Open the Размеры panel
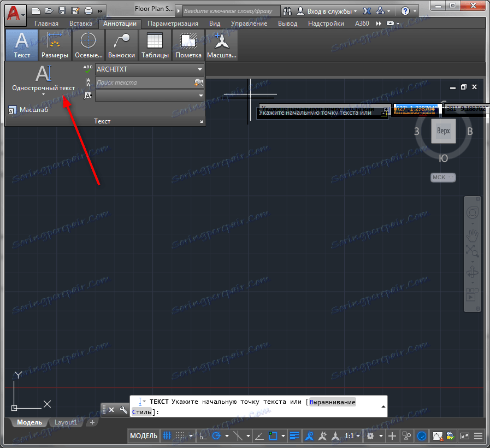 pyautogui.click(x=55, y=45)
